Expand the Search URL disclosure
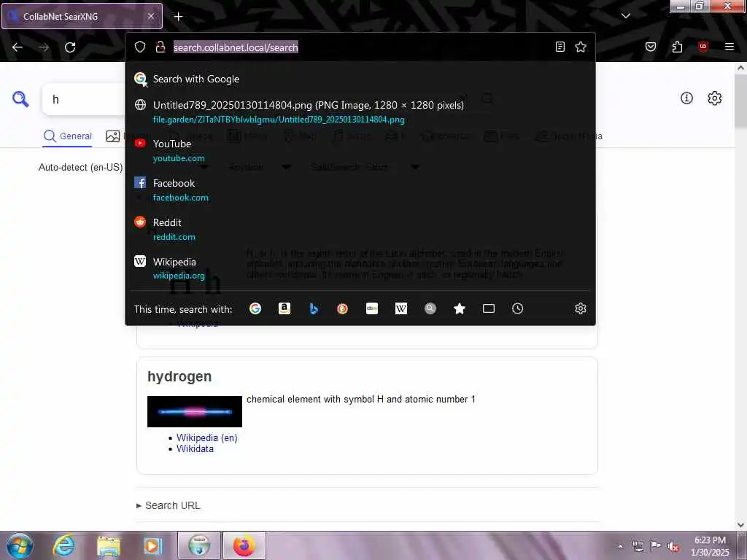 click(169, 505)
